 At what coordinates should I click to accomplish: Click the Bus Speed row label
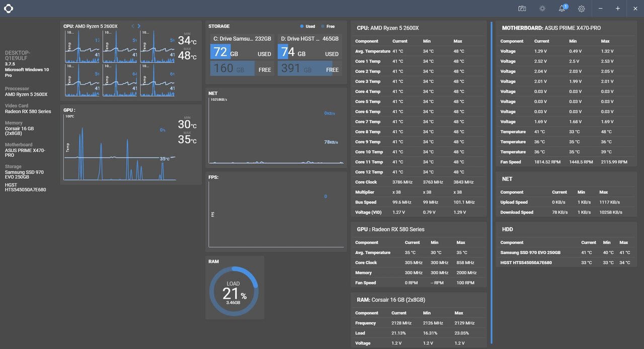[x=366, y=202]
